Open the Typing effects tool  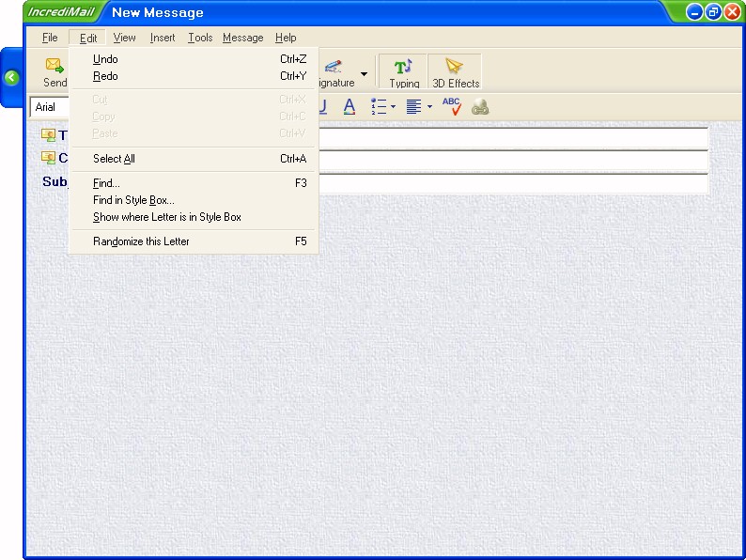[x=403, y=68]
